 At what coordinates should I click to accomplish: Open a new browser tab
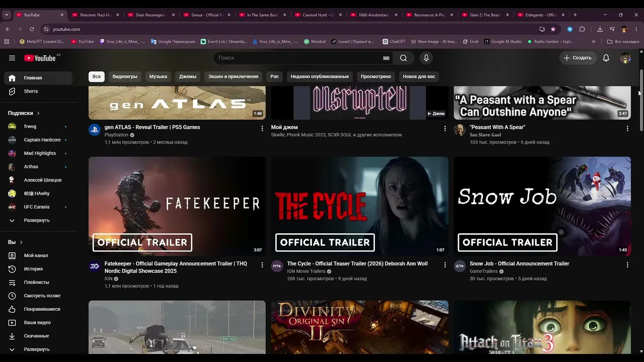click(575, 15)
